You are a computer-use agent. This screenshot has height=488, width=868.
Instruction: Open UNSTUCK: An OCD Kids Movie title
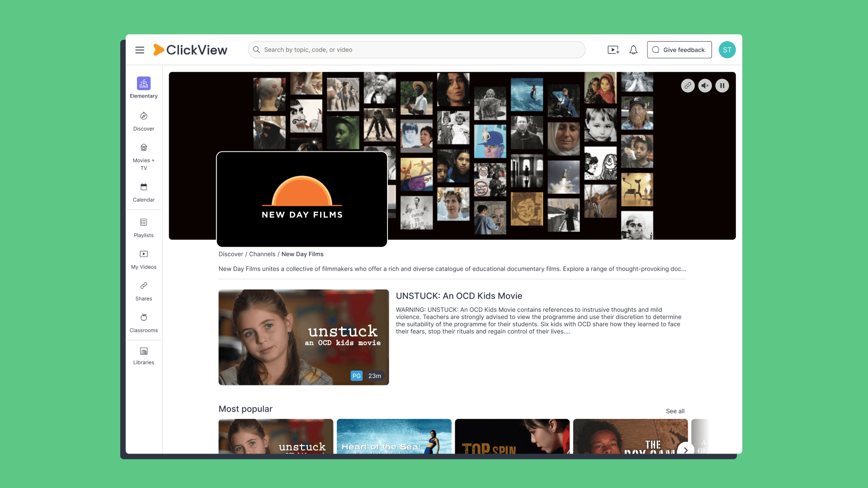point(459,296)
